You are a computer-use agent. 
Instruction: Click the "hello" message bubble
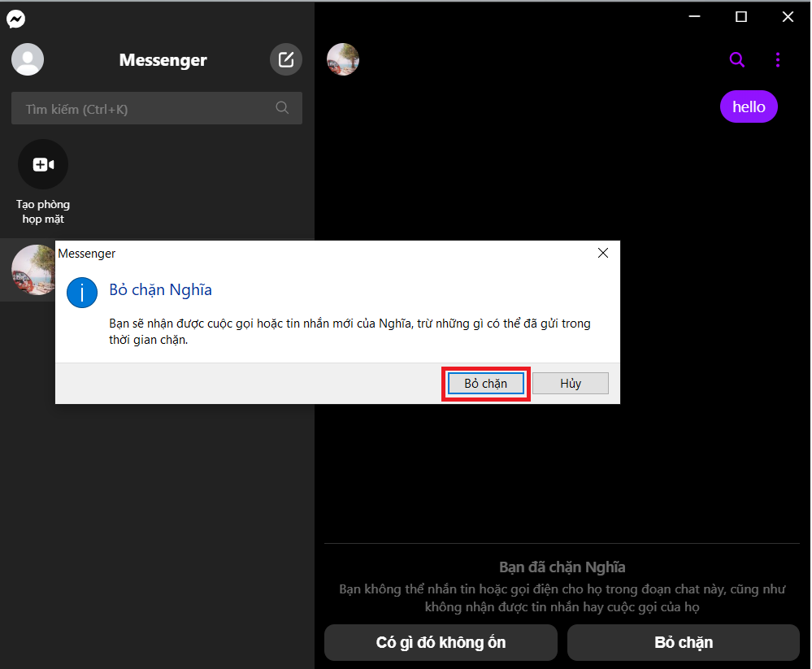(748, 106)
